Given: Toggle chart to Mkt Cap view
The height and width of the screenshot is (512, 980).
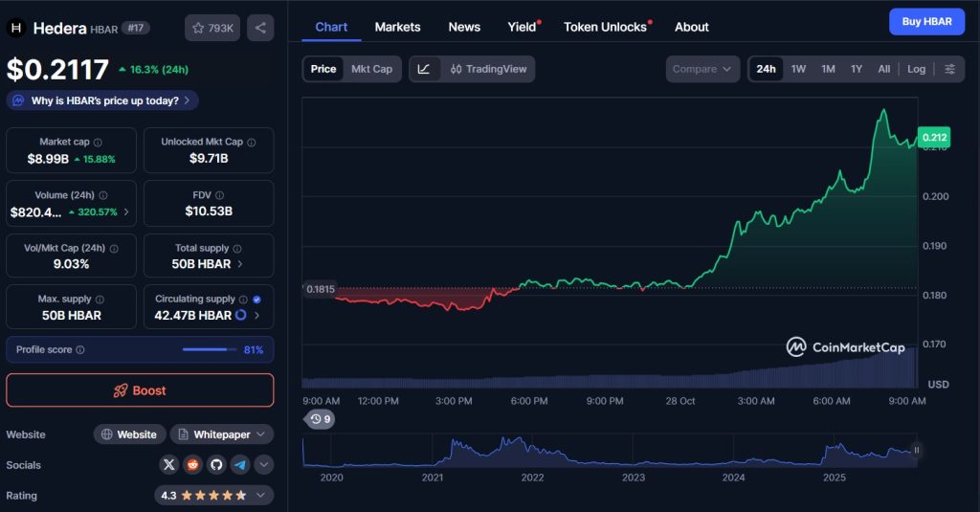Looking at the screenshot, I should 371,69.
